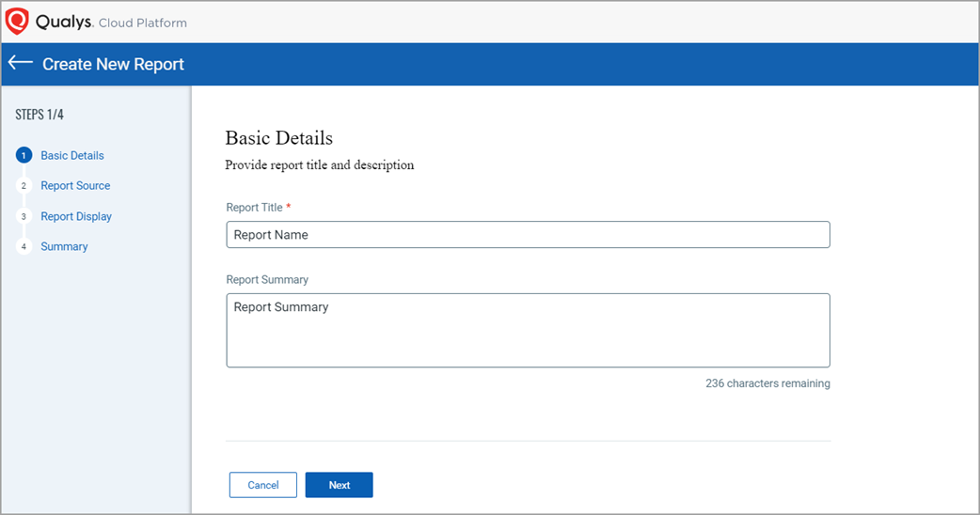
Task: Select step 3 circle for Report Display
Action: coord(24,216)
